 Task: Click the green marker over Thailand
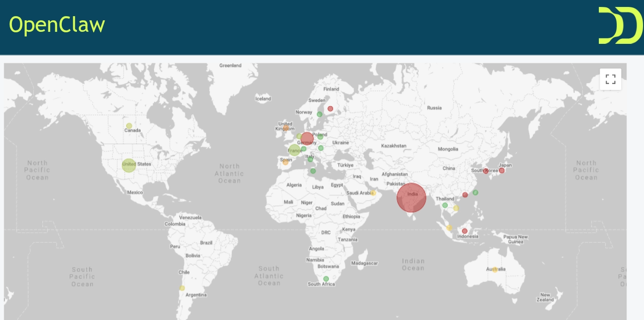[x=445, y=206]
